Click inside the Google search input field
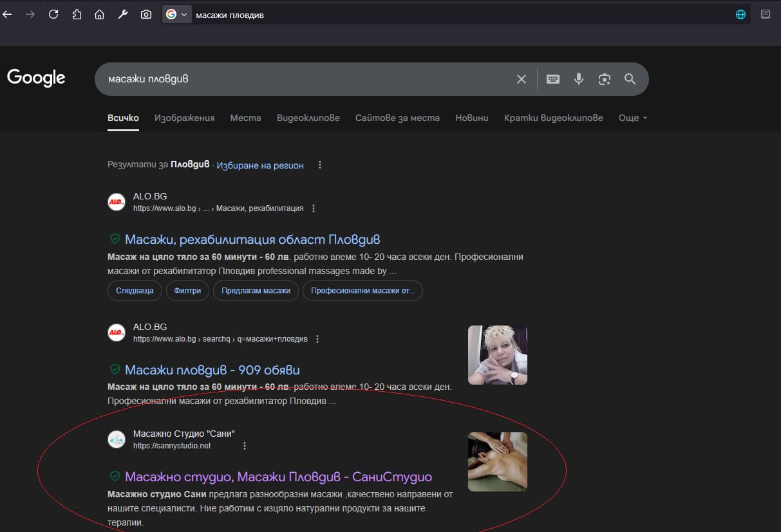This screenshot has height=532, width=781. [303, 79]
